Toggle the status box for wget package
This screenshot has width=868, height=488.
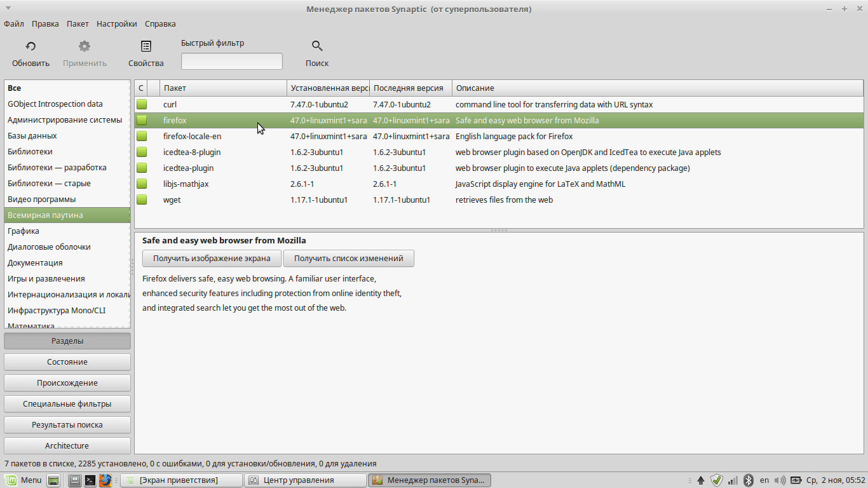142,200
